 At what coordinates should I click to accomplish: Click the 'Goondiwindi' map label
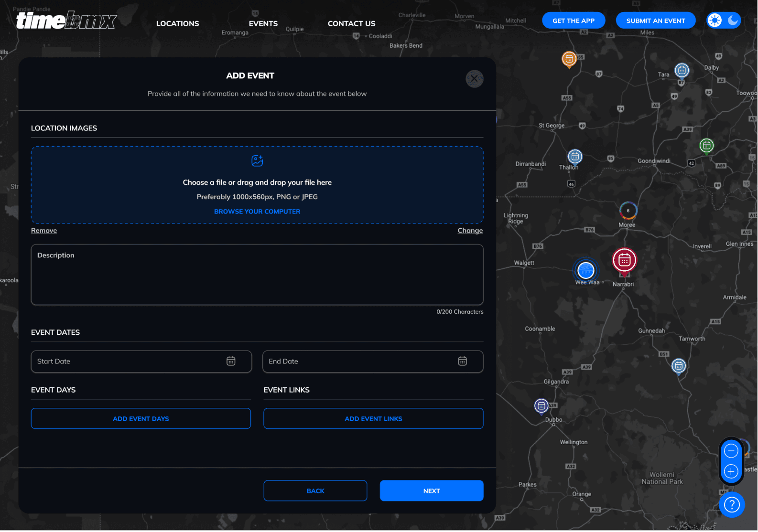coord(654,161)
